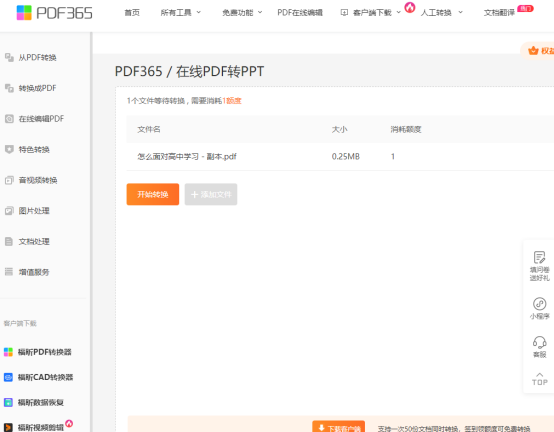
Task: Open the 福昕数据恢复 link
Action: click(41, 402)
